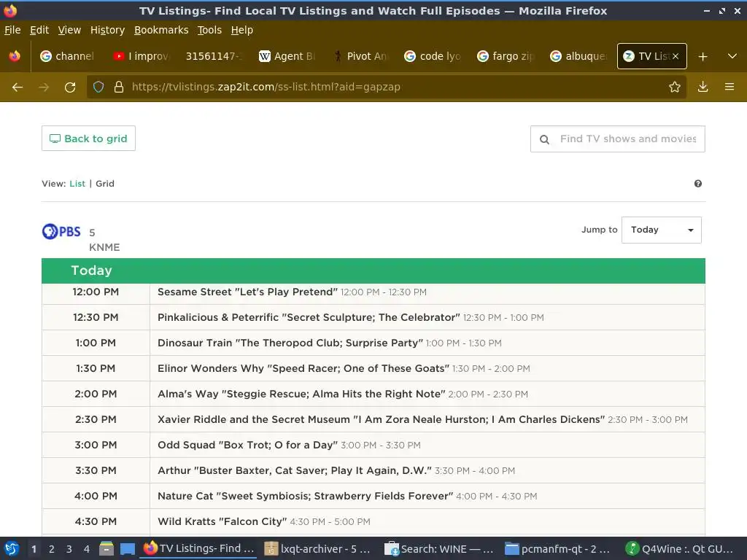The image size is (747, 560).
Task: Switch to the albuquerque Google tab
Action: pyautogui.click(x=578, y=56)
